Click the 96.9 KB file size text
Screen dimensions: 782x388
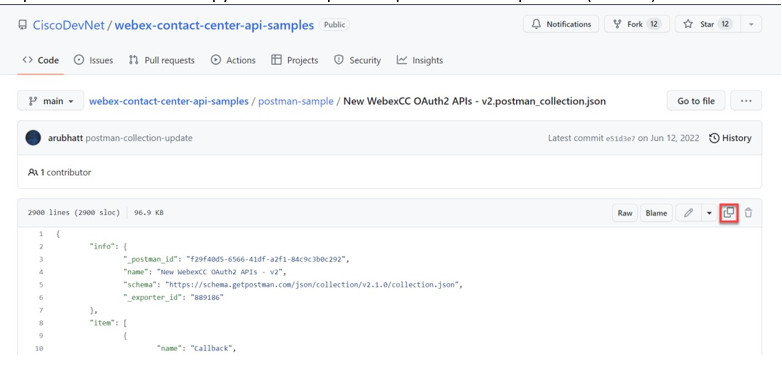click(x=149, y=213)
